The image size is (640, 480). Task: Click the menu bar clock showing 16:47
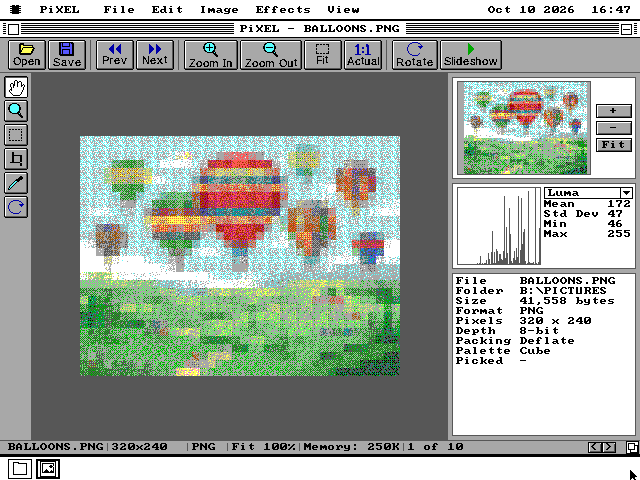(611, 9)
